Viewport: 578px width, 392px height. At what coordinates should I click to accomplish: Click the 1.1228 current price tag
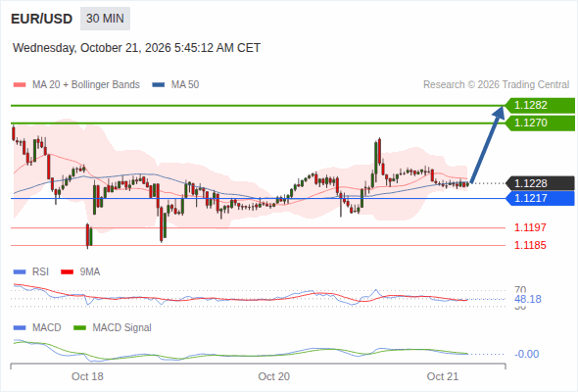coord(540,183)
